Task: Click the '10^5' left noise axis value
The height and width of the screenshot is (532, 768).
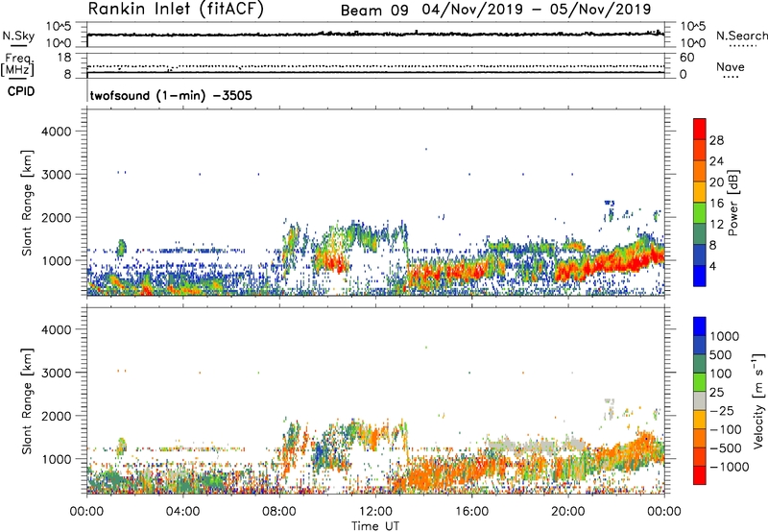Action: tap(59, 26)
